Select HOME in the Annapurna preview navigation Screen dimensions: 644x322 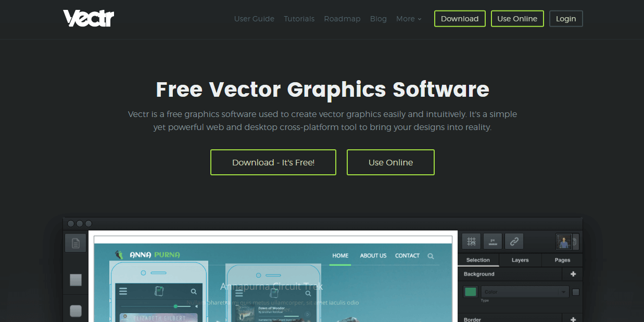click(340, 255)
